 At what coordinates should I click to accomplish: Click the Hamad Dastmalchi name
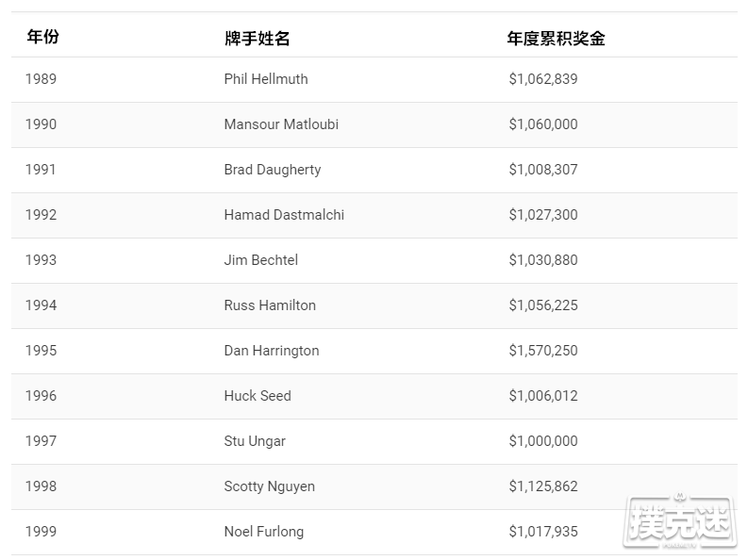pyautogui.click(x=284, y=214)
